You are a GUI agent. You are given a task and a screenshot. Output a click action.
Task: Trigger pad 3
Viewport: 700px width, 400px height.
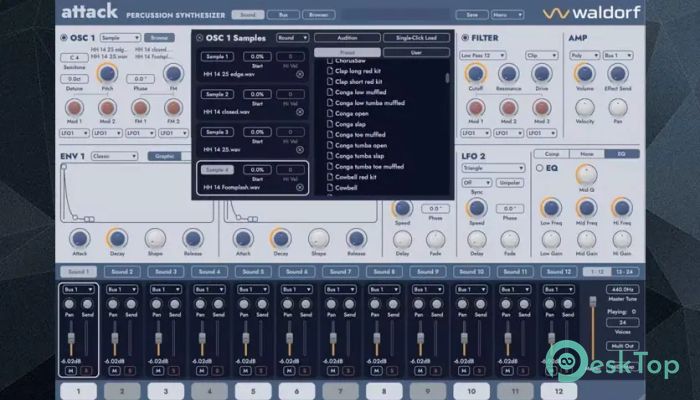(166, 391)
